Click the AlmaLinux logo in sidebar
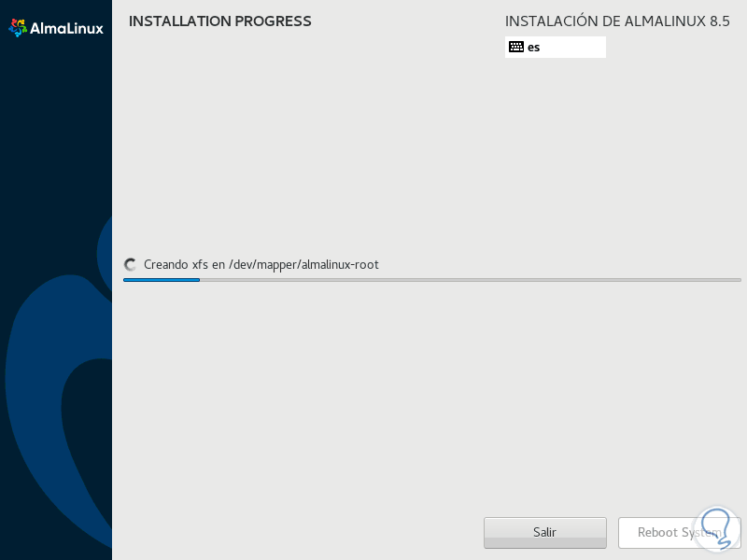This screenshot has width=747, height=560. 56,28
